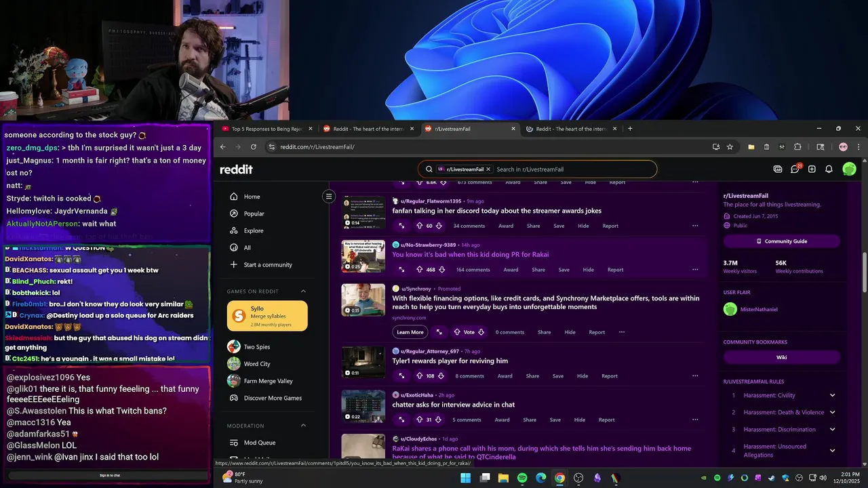Viewport: 868px width, 488px height.
Task: Expand Harassment: Unsourced Allegations rule
Action: (x=832, y=450)
